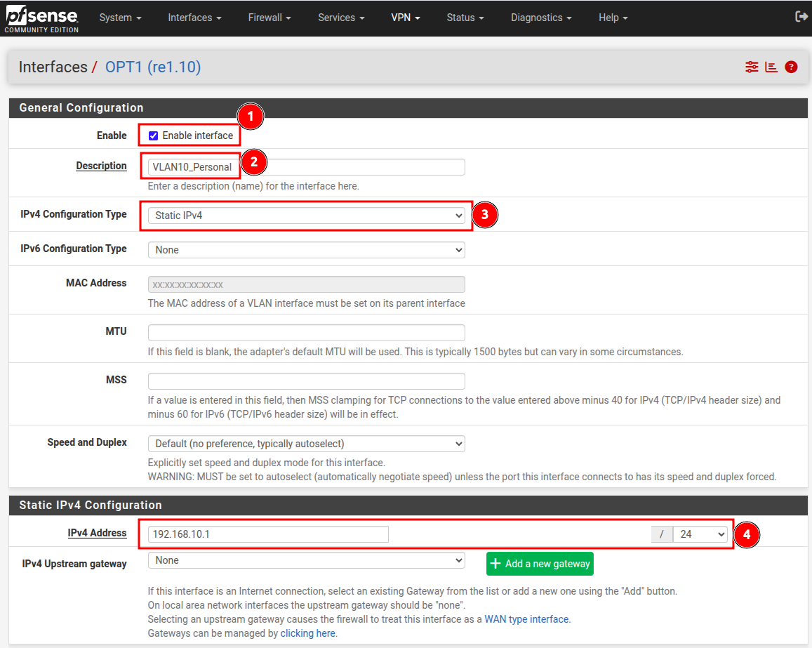This screenshot has height=648, width=812.
Task: Click the plus icon on Add gateway button
Action: tap(495, 564)
